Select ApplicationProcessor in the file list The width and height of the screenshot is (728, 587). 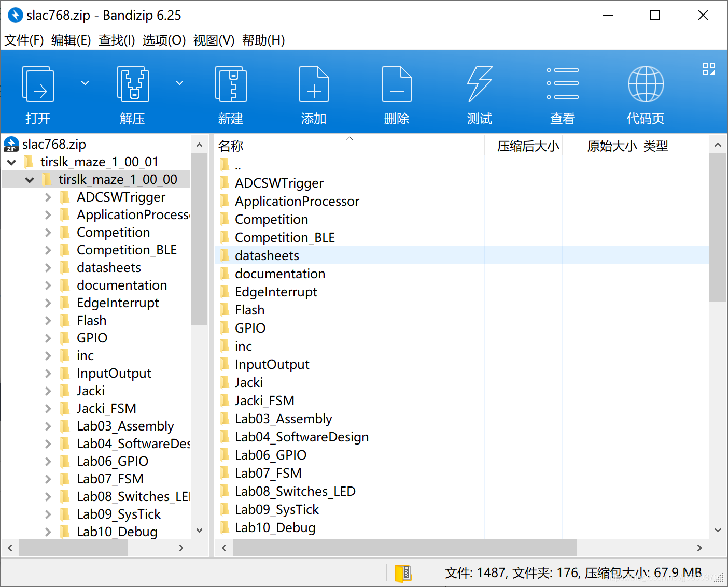(297, 201)
